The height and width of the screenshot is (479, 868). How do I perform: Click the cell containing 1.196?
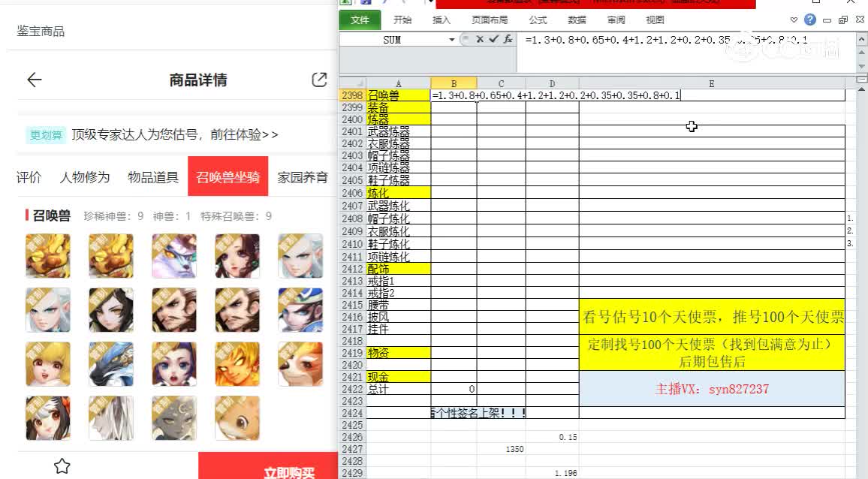552,474
